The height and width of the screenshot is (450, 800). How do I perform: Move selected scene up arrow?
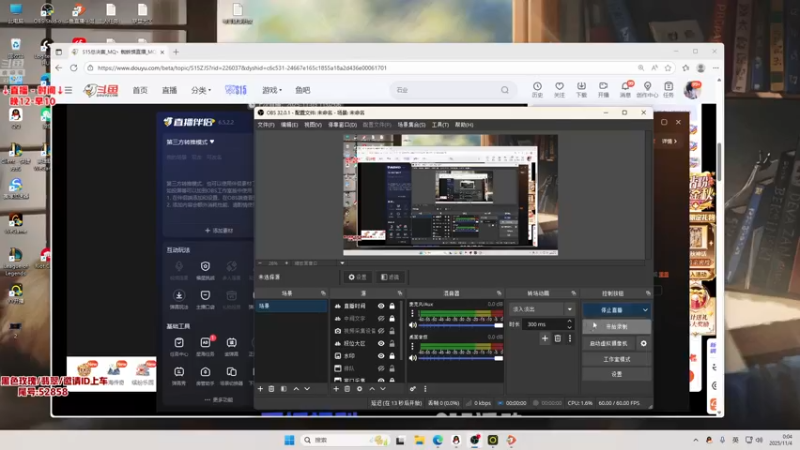point(296,389)
